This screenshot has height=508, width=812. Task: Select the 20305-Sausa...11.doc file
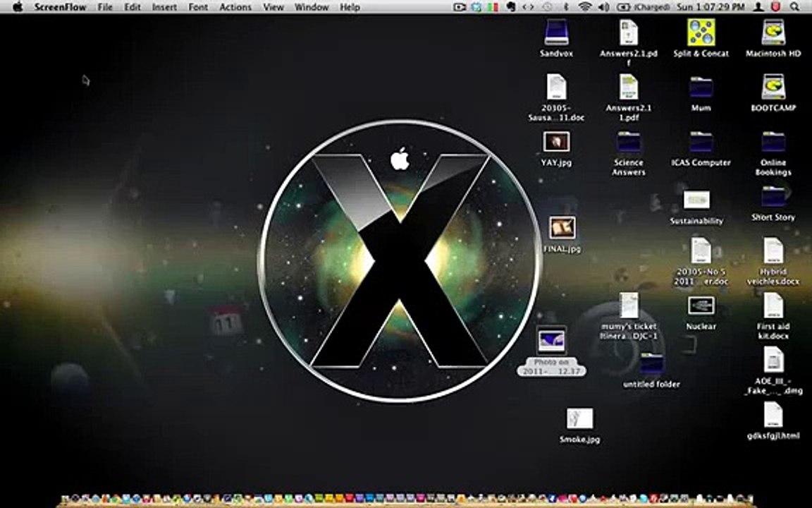[x=556, y=87]
